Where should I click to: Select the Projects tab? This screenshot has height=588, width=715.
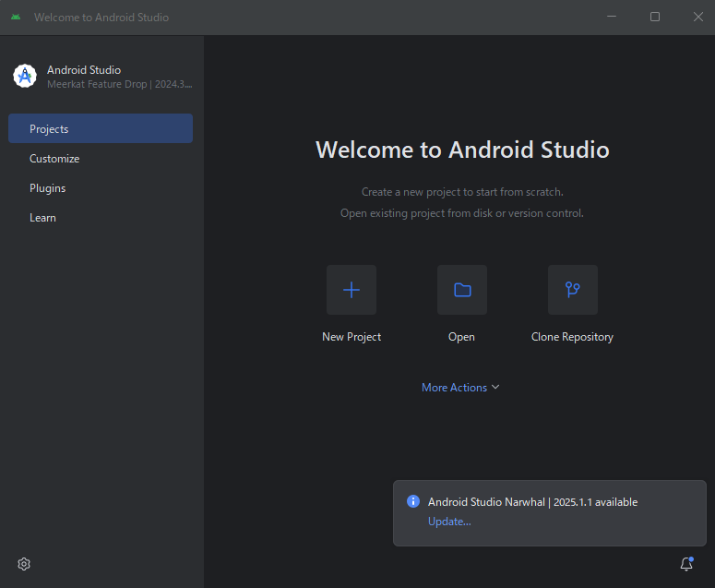click(x=101, y=128)
